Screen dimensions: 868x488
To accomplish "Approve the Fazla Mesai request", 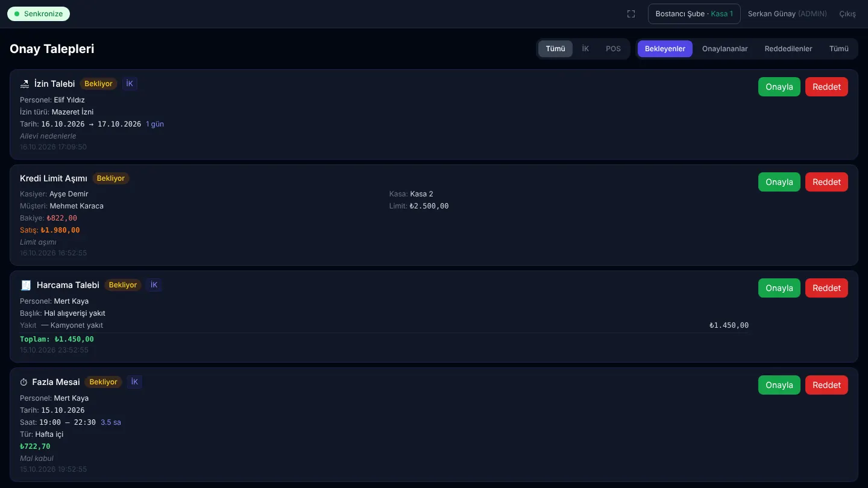I will tap(779, 385).
